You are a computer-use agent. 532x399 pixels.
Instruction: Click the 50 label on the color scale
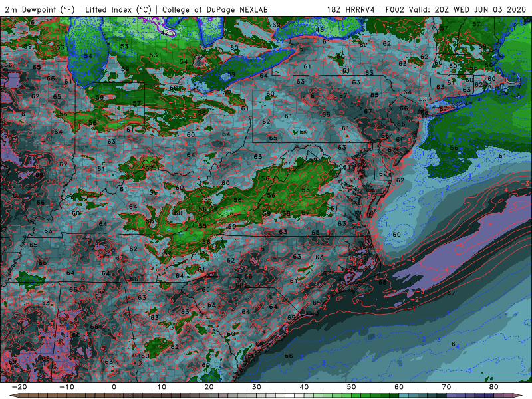point(352,387)
